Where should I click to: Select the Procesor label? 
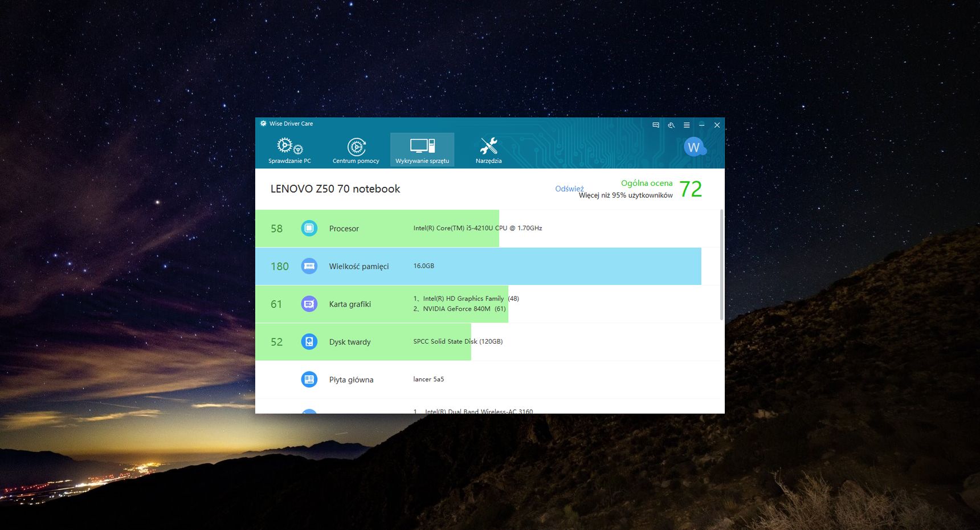(x=344, y=229)
